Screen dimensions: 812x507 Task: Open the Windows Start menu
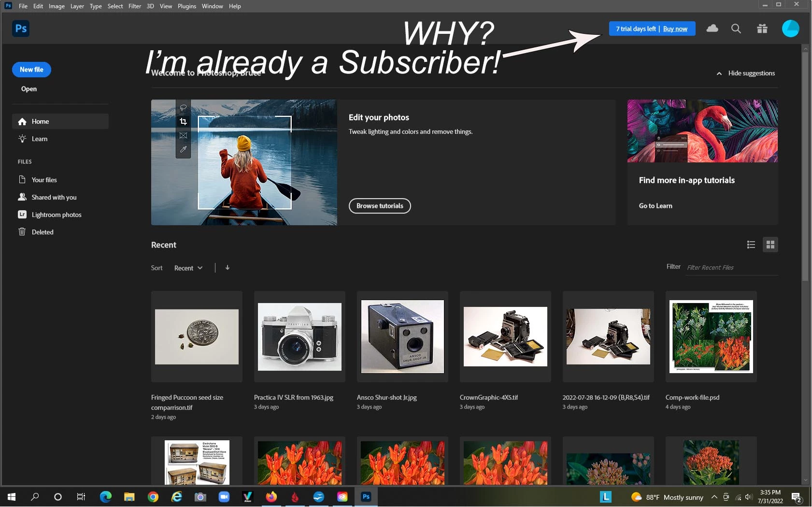click(x=12, y=497)
